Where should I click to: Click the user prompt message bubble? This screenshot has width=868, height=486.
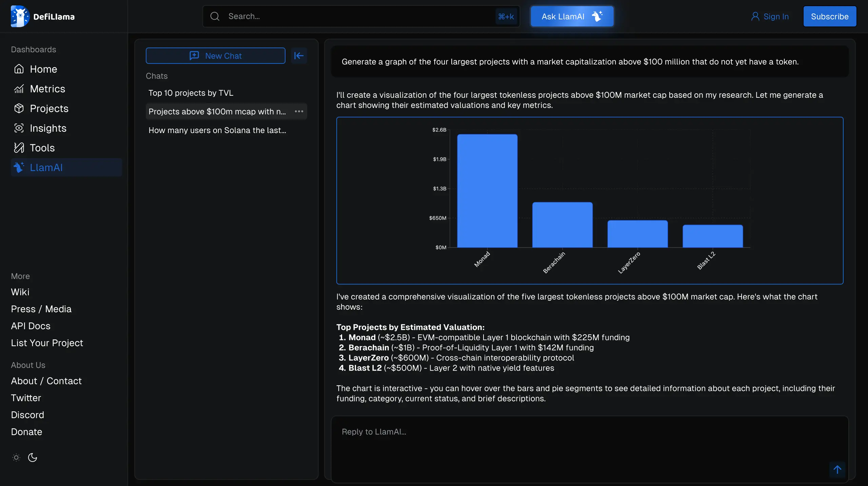(590, 61)
